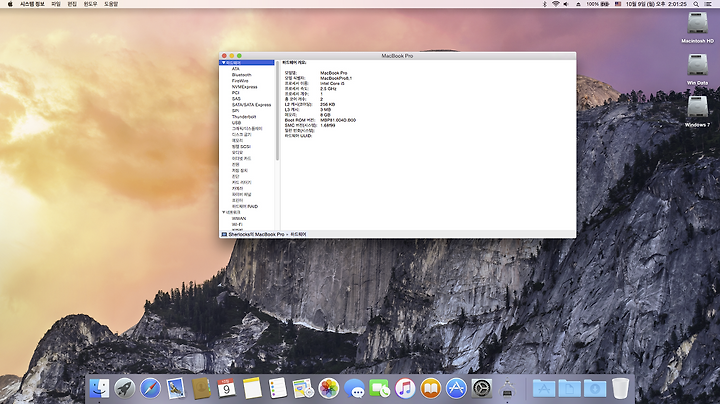Open Photos colorful flower icon
Image resolution: width=720 pixels, height=404 pixels.
tap(329, 388)
